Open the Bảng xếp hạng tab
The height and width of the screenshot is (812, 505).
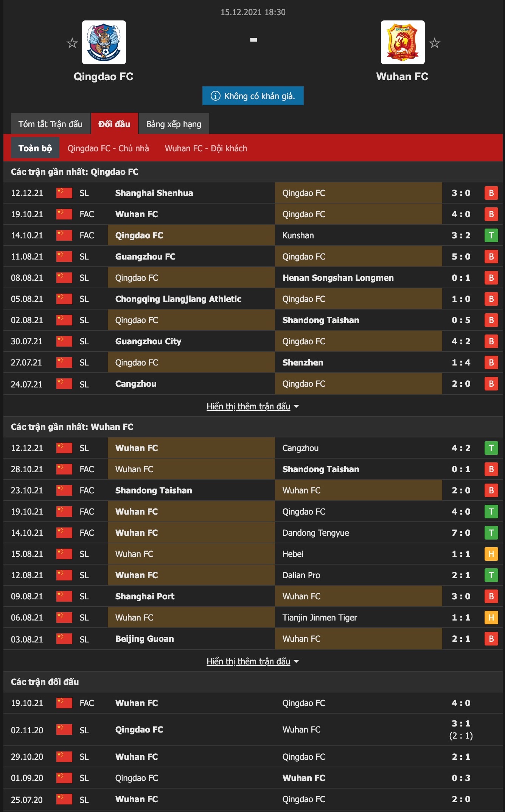(x=174, y=124)
